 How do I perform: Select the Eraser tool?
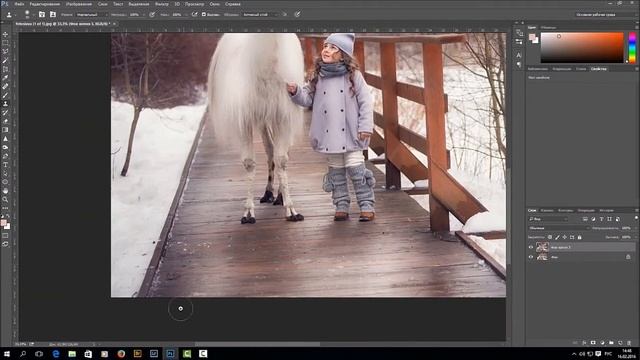click(x=5, y=121)
